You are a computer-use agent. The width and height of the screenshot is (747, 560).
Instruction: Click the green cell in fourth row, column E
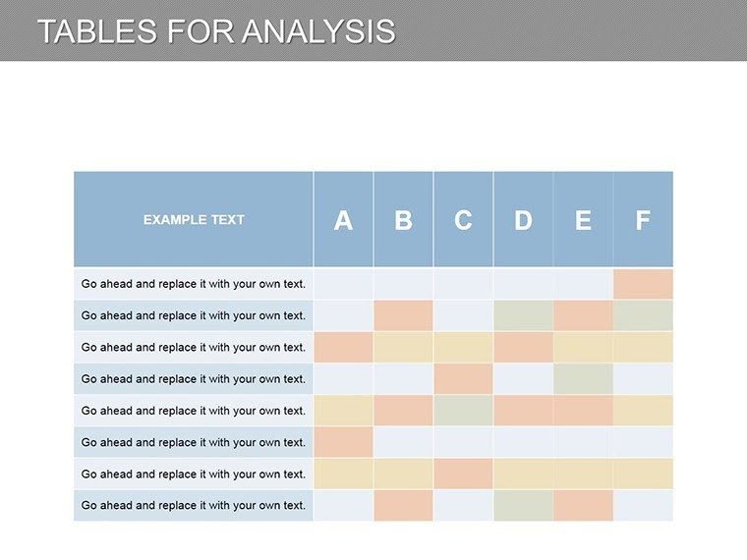(x=583, y=379)
